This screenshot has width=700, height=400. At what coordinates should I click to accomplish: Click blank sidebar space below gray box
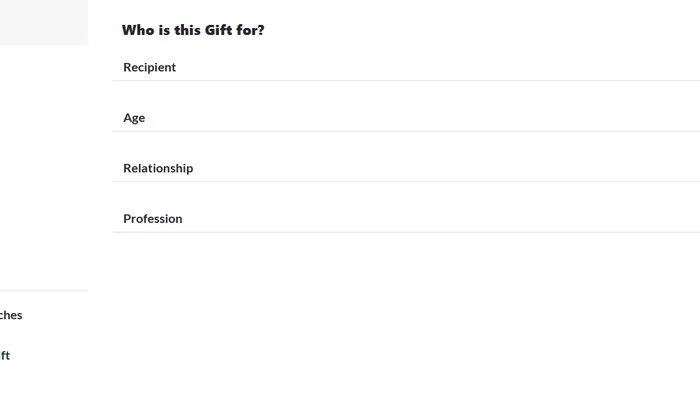point(43,160)
